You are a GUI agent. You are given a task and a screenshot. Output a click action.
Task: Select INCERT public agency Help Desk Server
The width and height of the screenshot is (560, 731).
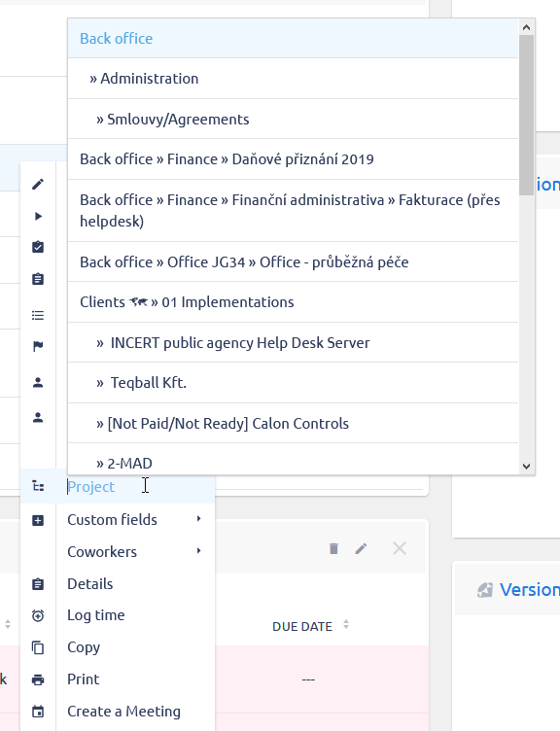point(293,343)
